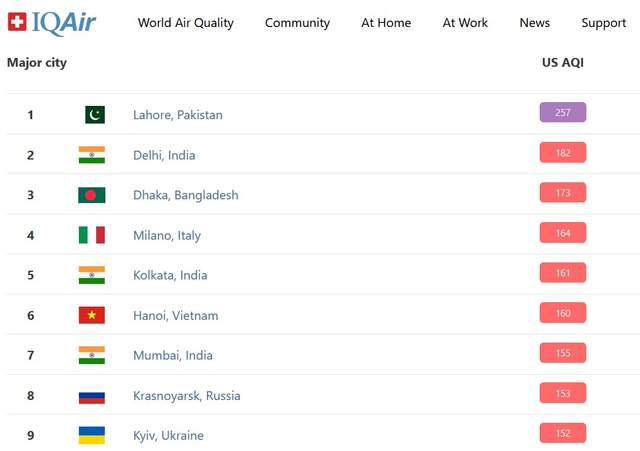The image size is (640, 451).
Task: Click the India flag beside Delhi
Action: click(x=91, y=155)
